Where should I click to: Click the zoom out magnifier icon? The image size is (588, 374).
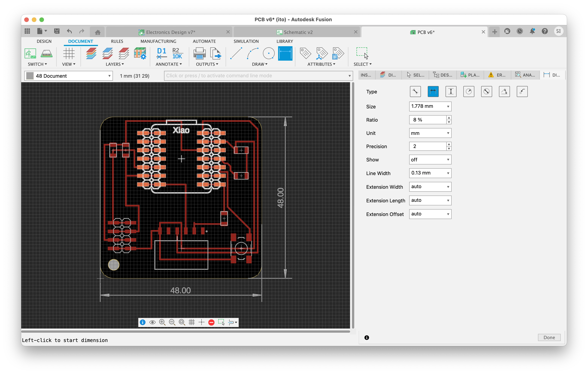172,322
